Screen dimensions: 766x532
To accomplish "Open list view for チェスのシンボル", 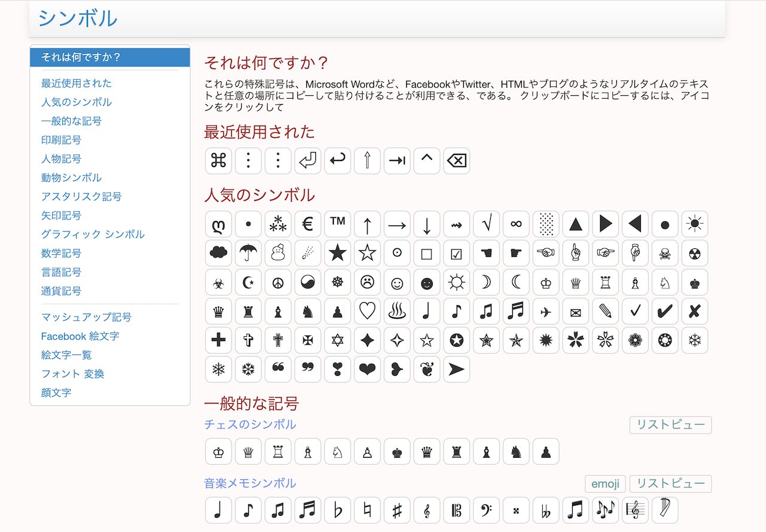I will 670,425.
